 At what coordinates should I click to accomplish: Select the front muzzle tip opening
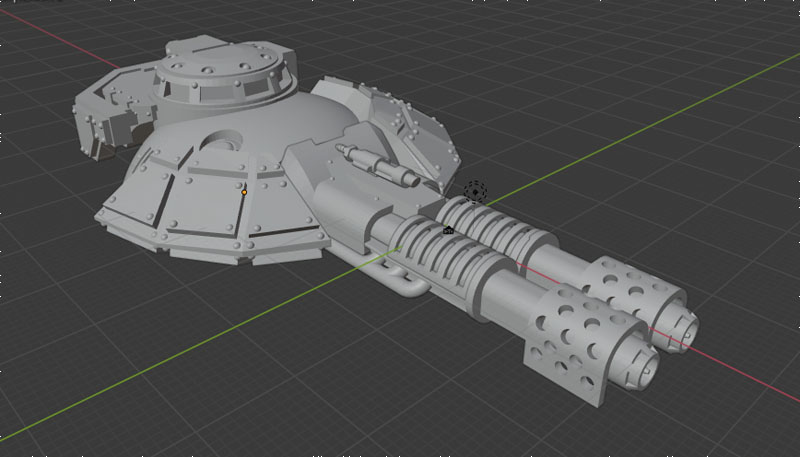(640, 360)
